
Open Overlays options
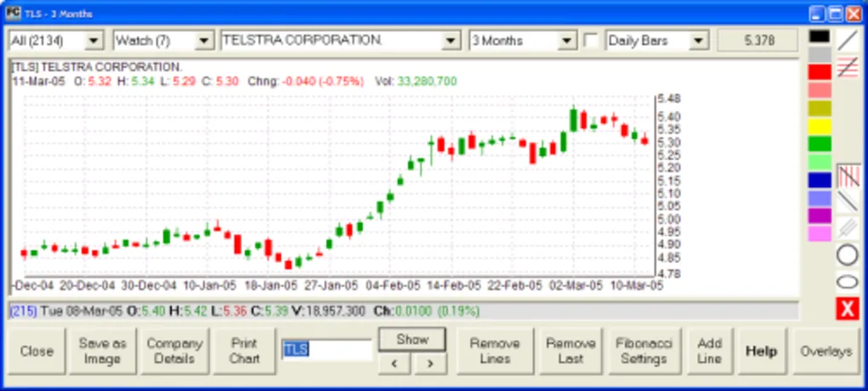click(826, 351)
